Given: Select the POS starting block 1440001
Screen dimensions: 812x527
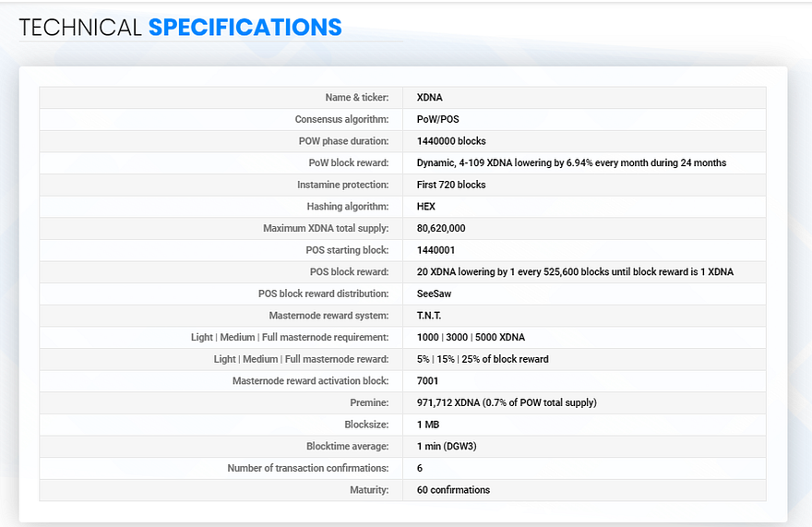Looking at the screenshot, I should click(436, 250).
